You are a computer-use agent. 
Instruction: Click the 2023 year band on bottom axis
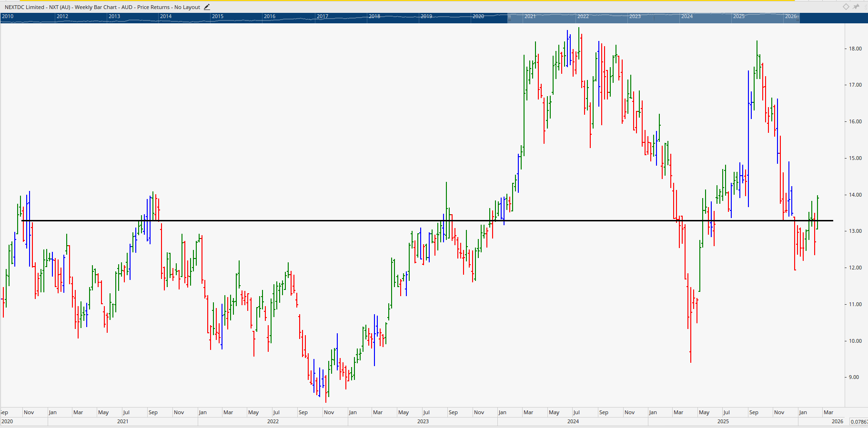point(423,421)
